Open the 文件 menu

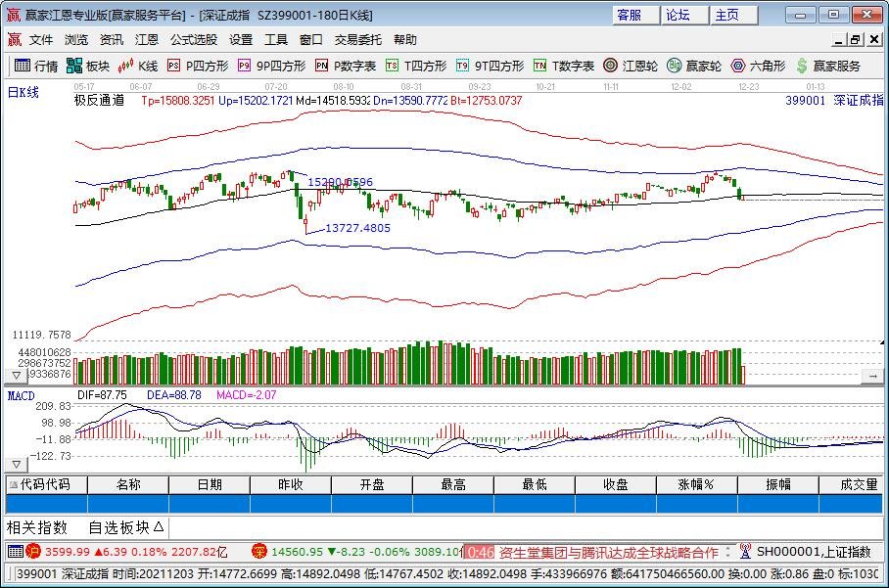pos(41,40)
